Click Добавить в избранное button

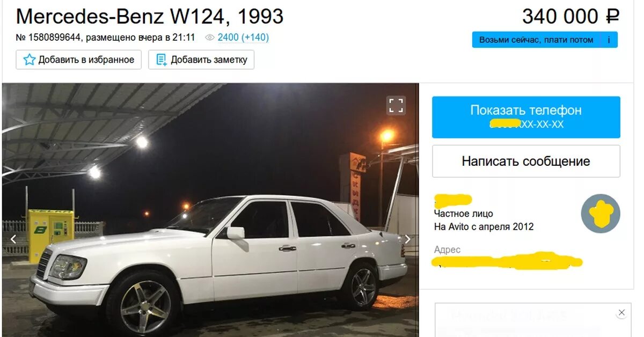point(79,60)
